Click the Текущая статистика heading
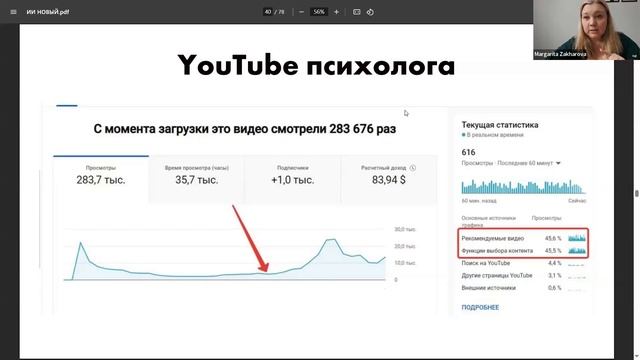 tap(500, 125)
